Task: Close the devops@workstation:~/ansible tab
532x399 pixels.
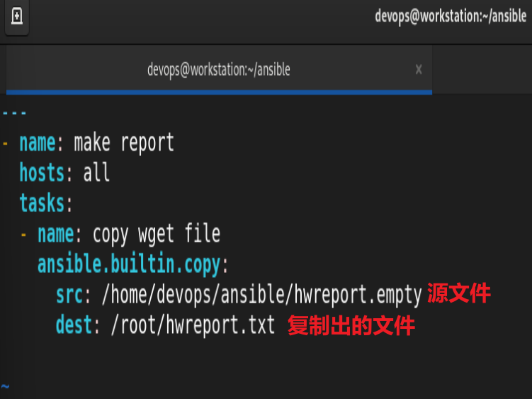Action: click(x=419, y=69)
